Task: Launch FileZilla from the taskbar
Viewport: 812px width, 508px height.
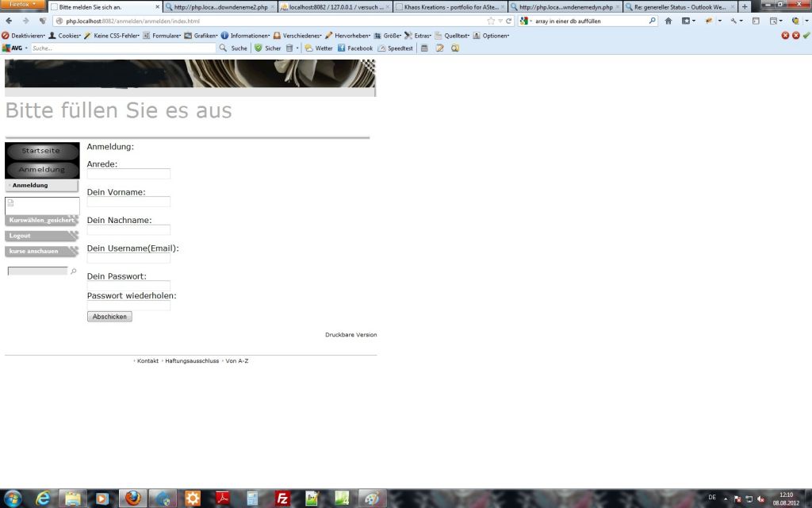Action: (282, 498)
